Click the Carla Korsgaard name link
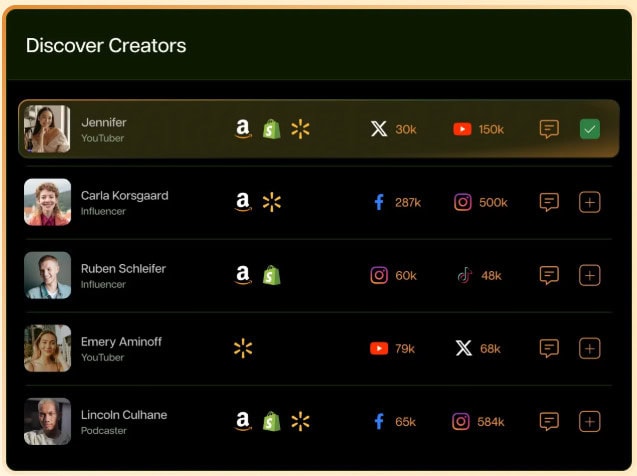Image resolution: width=637 pixels, height=476 pixels. coord(124,196)
